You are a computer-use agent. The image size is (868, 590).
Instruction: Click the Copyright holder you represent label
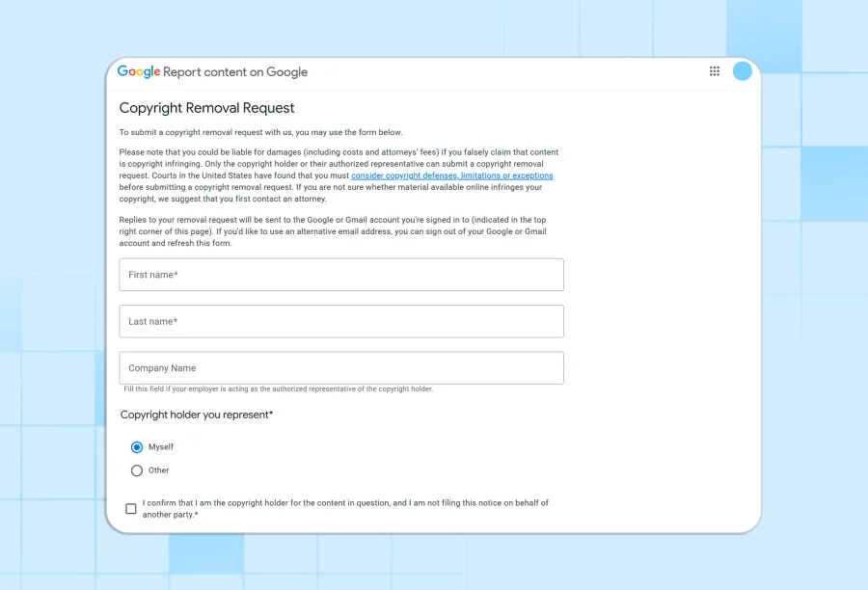pos(197,415)
